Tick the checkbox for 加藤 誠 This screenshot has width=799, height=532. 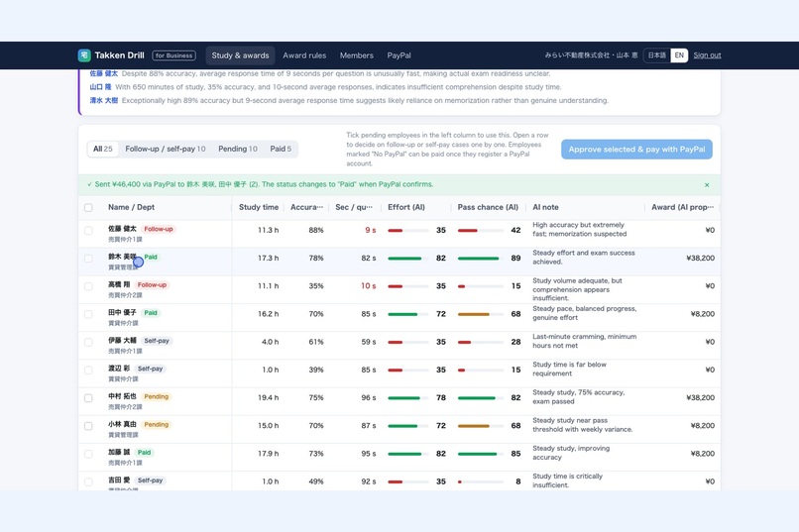tap(88, 454)
